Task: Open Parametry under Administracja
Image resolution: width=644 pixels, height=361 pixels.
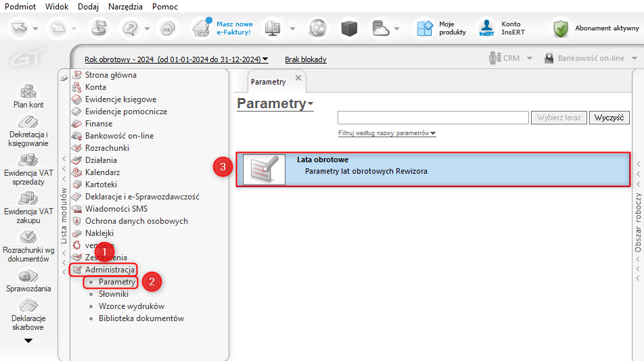Action: click(x=116, y=282)
